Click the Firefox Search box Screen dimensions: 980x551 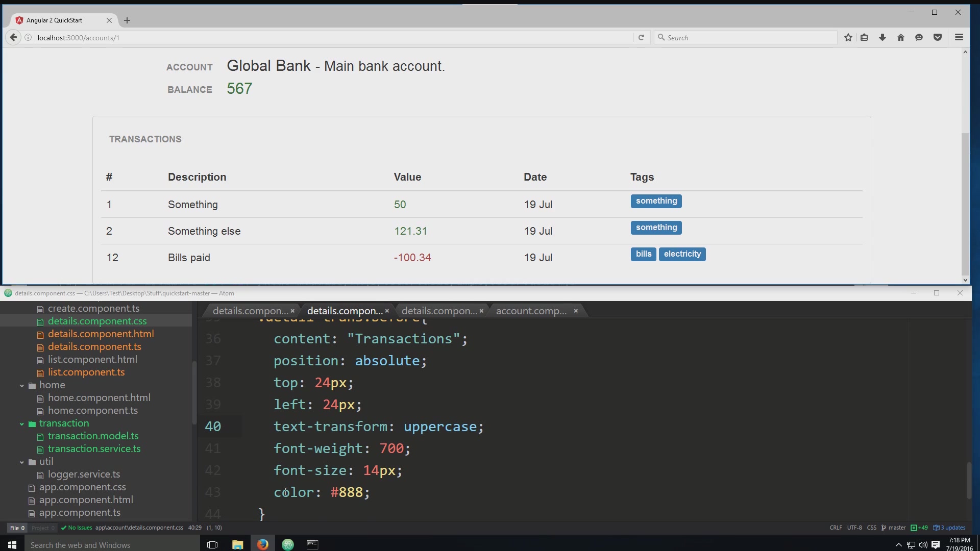pos(745,37)
